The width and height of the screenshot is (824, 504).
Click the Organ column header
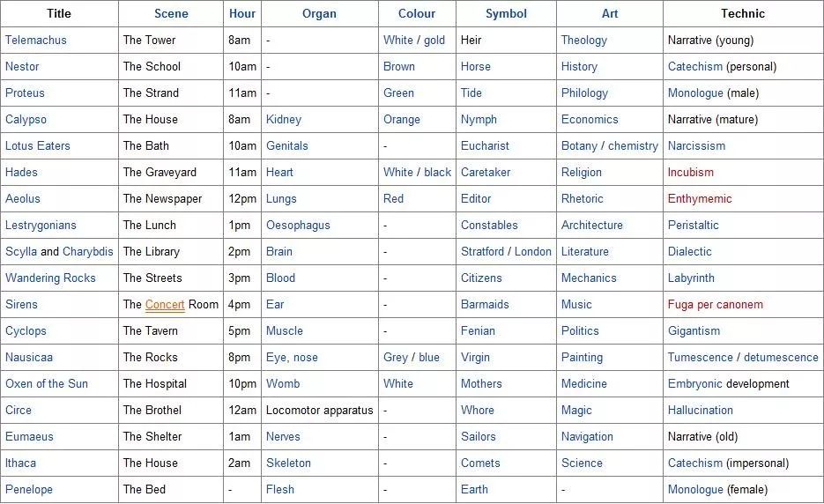[319, 14]
